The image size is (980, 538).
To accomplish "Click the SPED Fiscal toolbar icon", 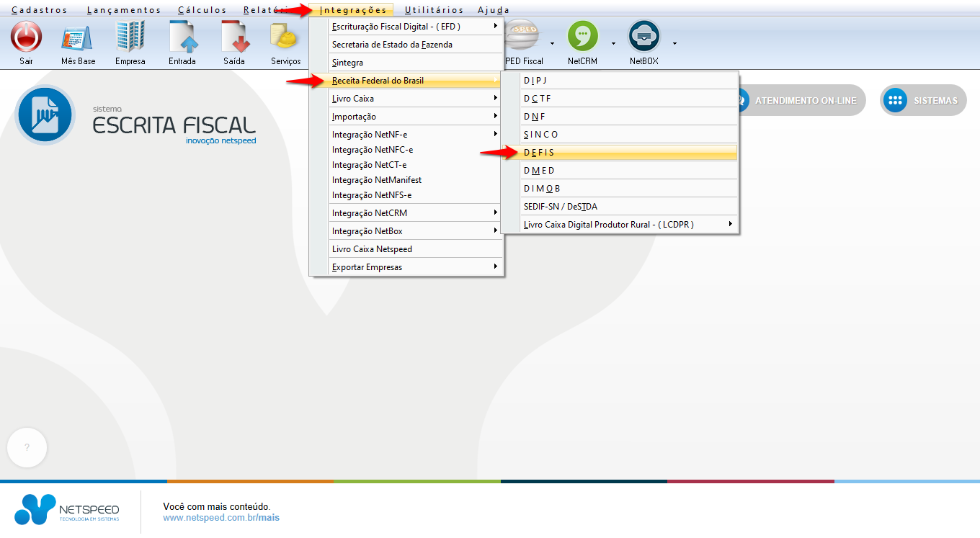I will point(524,36).
